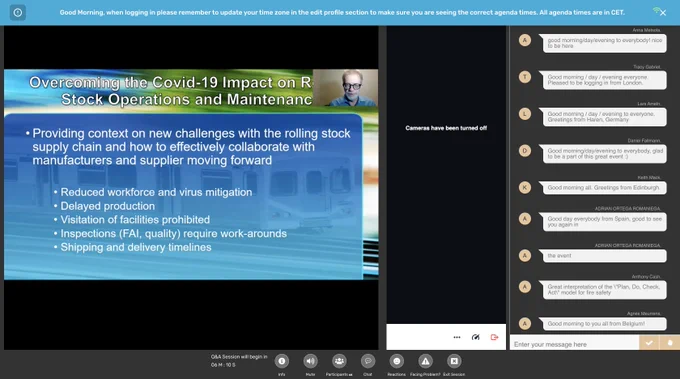This screenshot has height=379, width=680.
Task: Click Tracy Gabriel's 'T' avatar
Action: [x=525, y=77]
